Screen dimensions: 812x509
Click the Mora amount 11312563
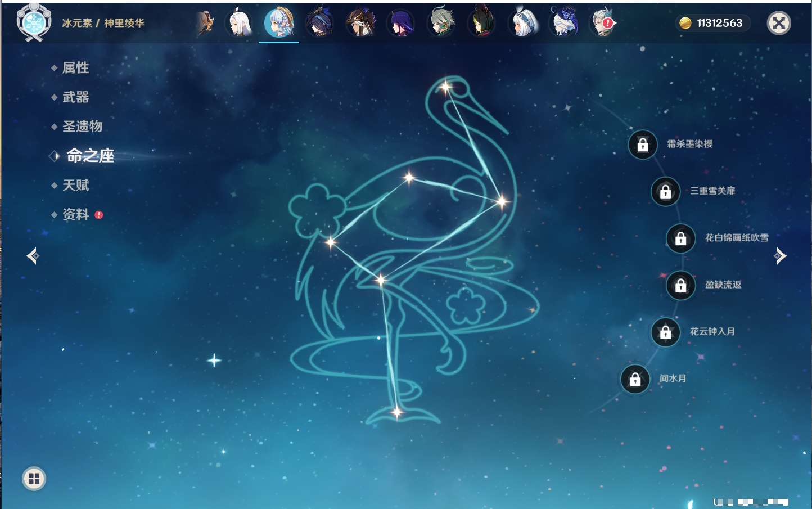pyautogui.click(x=720, y=23)
